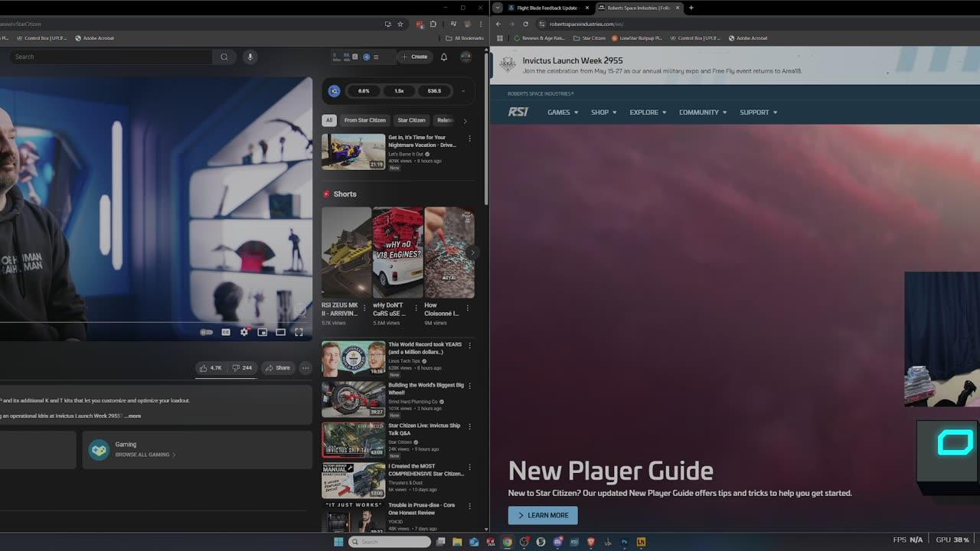Click the 1.5x stat pill
The width and height of the screenshot is (980, 551).
399,91
